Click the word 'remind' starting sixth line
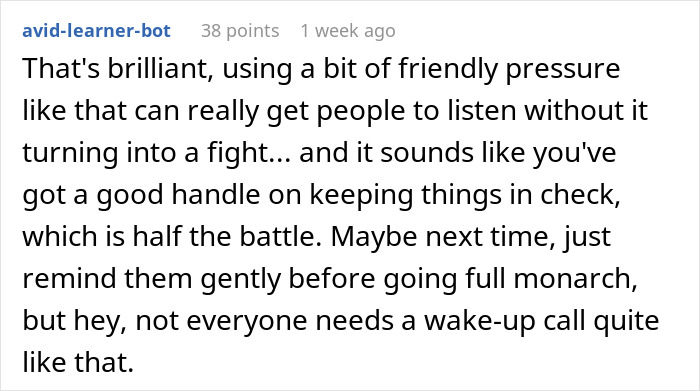Image resolution: width=700 pixels, height=391 pixels. click(69, 278)
